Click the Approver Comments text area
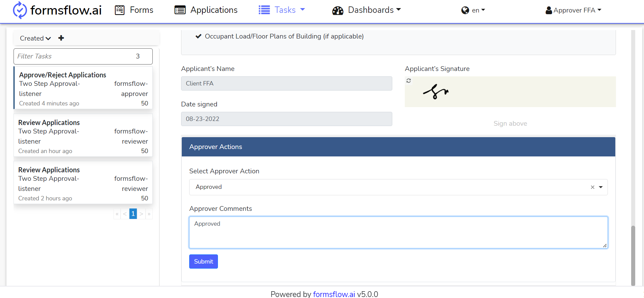The height and width of the screenshot is (298, 644). pyautogui.click(x=398, y=232)
